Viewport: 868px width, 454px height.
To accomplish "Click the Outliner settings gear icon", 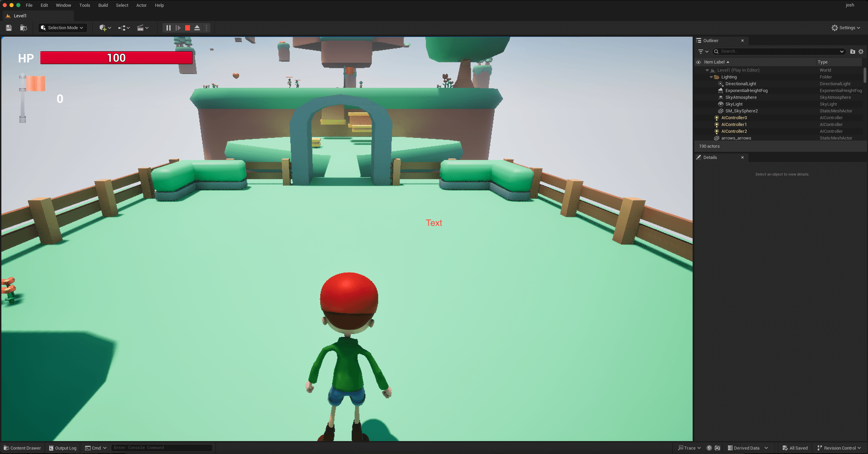I will coord(861,51).
